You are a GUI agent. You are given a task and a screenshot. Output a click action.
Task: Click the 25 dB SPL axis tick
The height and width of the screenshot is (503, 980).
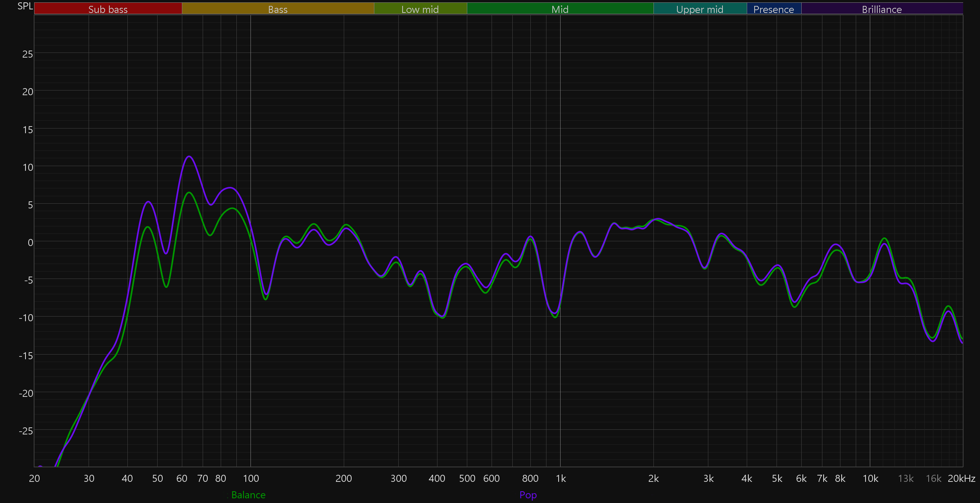coord(27,54)
